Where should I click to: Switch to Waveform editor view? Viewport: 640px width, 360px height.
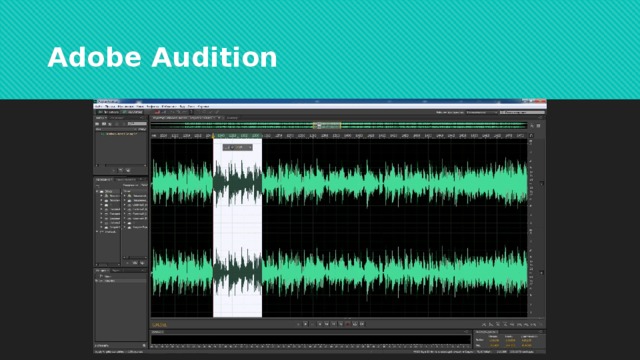[x=108, y=112]
